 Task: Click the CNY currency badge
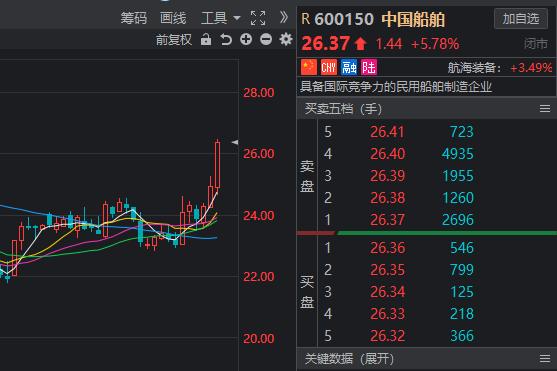329,67
